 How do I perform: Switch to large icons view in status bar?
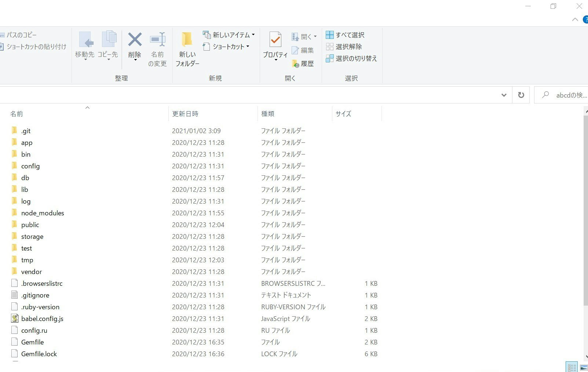(583, 367)
